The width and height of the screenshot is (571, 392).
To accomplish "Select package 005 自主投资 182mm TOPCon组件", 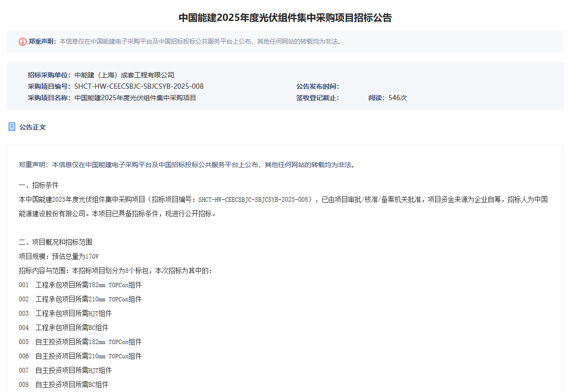I will pos(80,342).
